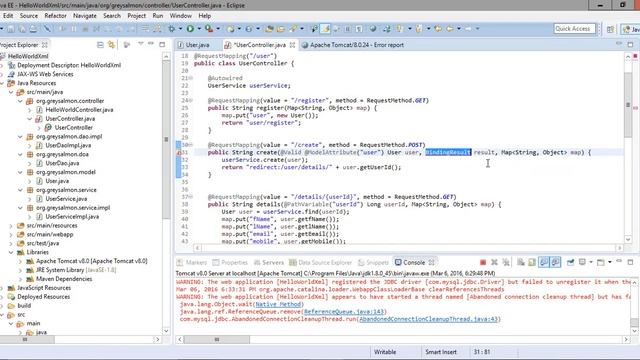This screenshot has width=640, height=360.
Task: Toggle Show Console on Standard Out
Action: tap(544, 262)
